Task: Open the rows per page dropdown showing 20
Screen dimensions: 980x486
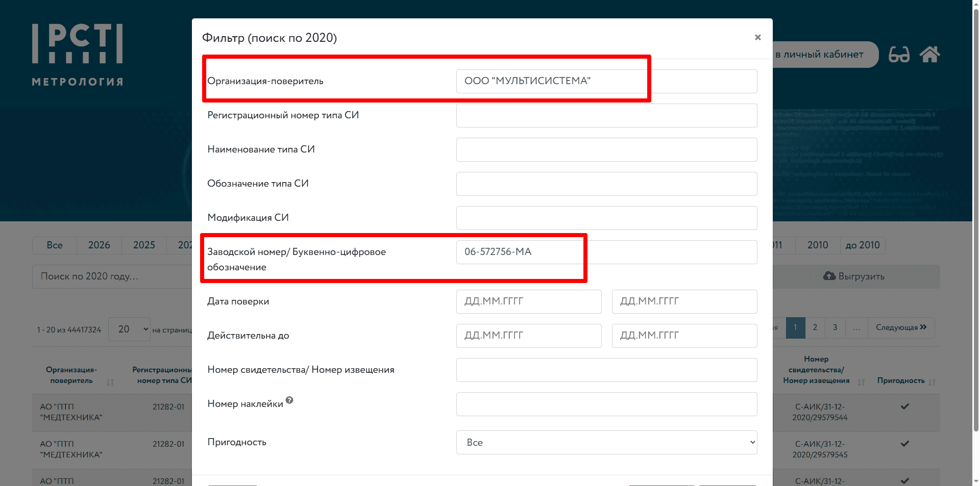Action: [x=129, y=329]
